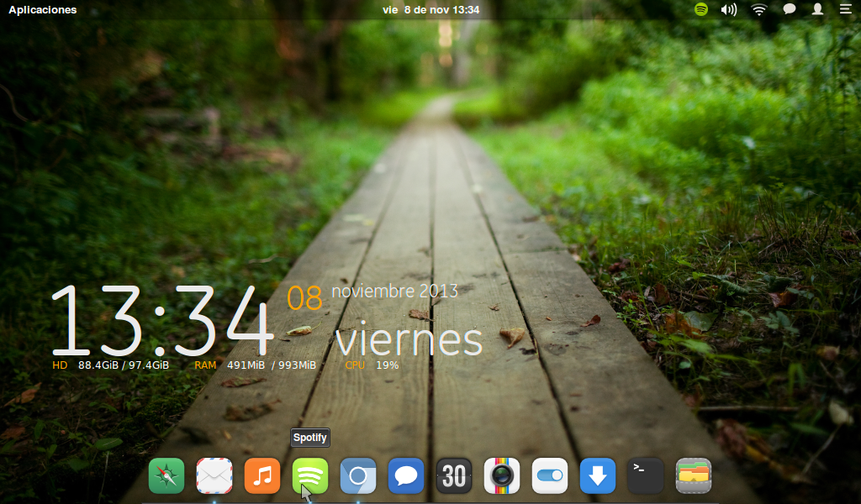Launch the camera photo app in dock
This screenshot has height=504, width=861.
pyautogui.click(x=502, y=475)
